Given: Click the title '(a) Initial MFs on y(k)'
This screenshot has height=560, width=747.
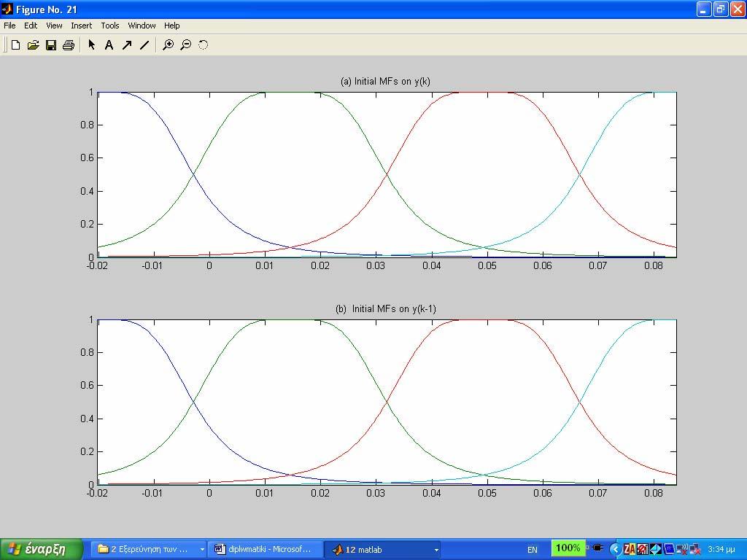Looking at the screenshot, I should pyautogui.click(x=385, y=81).
